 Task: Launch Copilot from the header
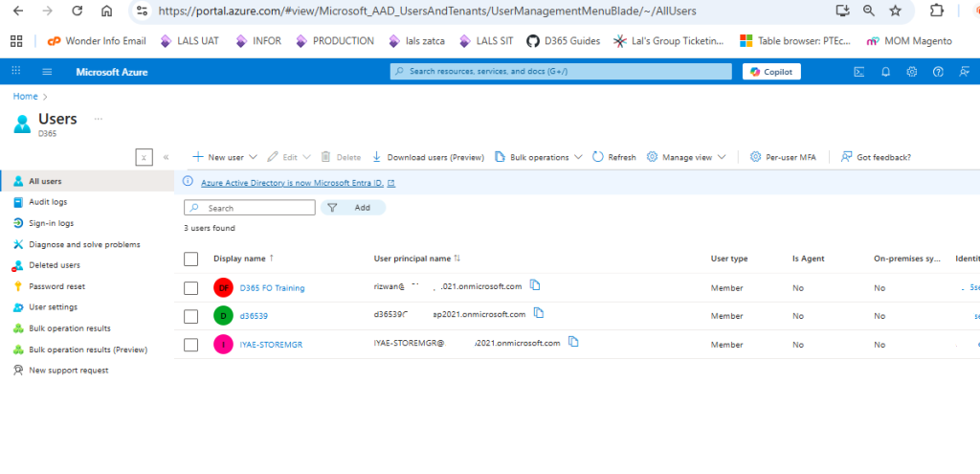[771, 72]
